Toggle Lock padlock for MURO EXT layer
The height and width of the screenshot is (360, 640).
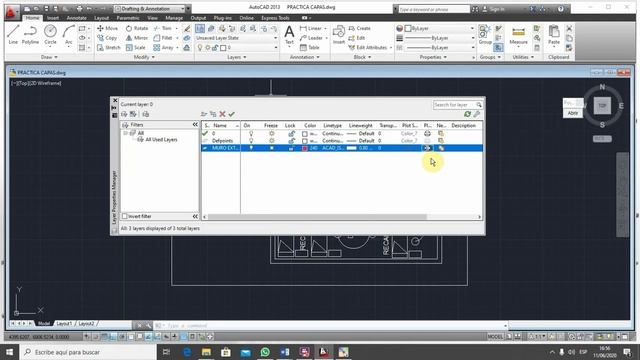[x=291, y=148]
